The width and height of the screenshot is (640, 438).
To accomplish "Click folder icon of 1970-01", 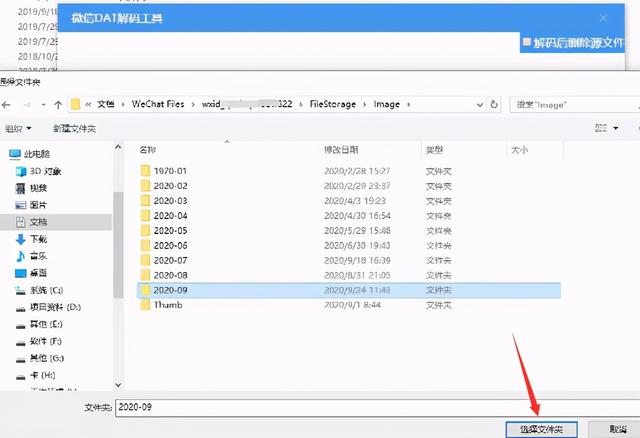I will pyautogui.click(x=145, y=171).
